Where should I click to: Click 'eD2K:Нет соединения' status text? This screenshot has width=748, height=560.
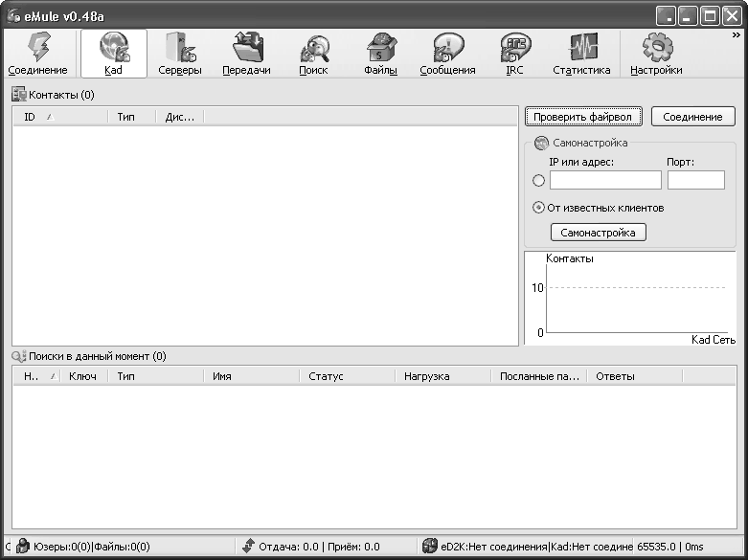click(x=494, y=547)
